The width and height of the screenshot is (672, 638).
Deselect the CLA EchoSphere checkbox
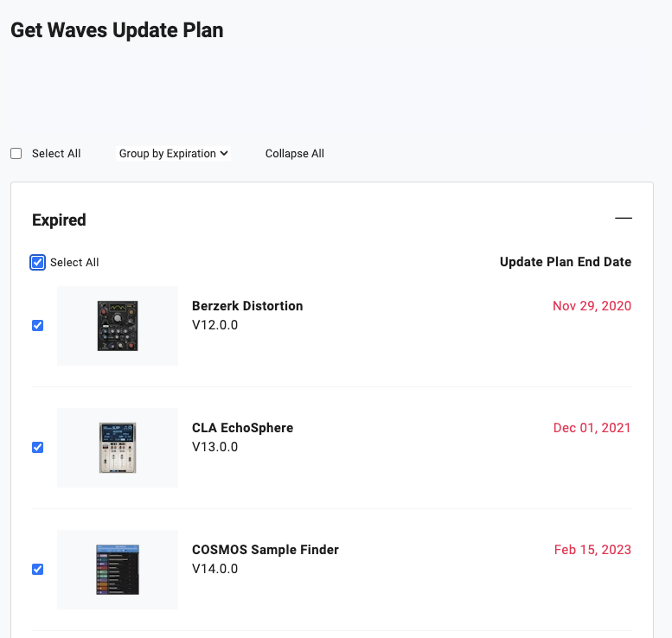coord(38,447)
